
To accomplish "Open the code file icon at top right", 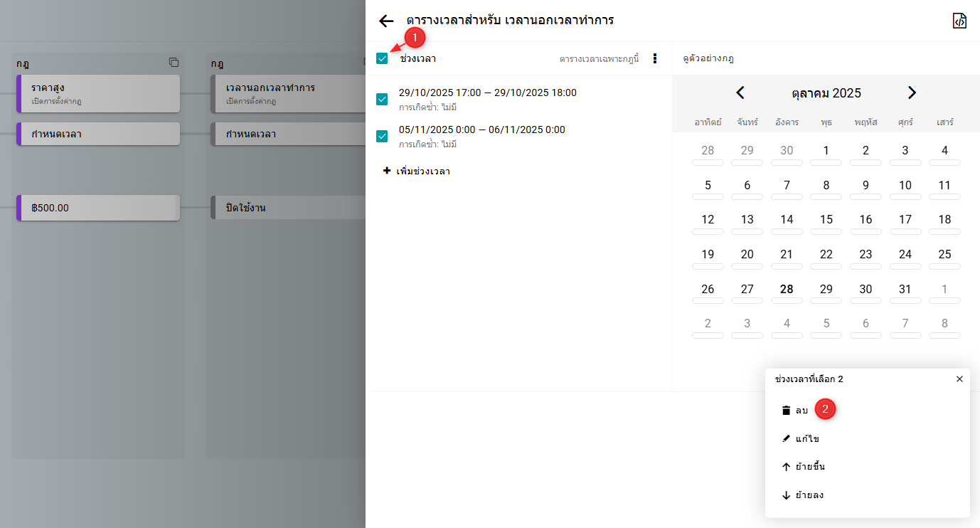I will pos(959,21).
